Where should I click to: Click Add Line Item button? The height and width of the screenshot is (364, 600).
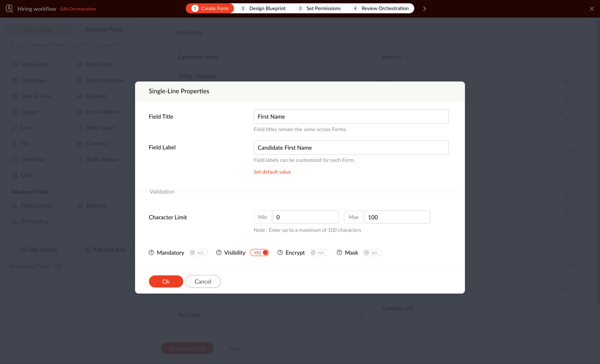click(x=106, y=250)
